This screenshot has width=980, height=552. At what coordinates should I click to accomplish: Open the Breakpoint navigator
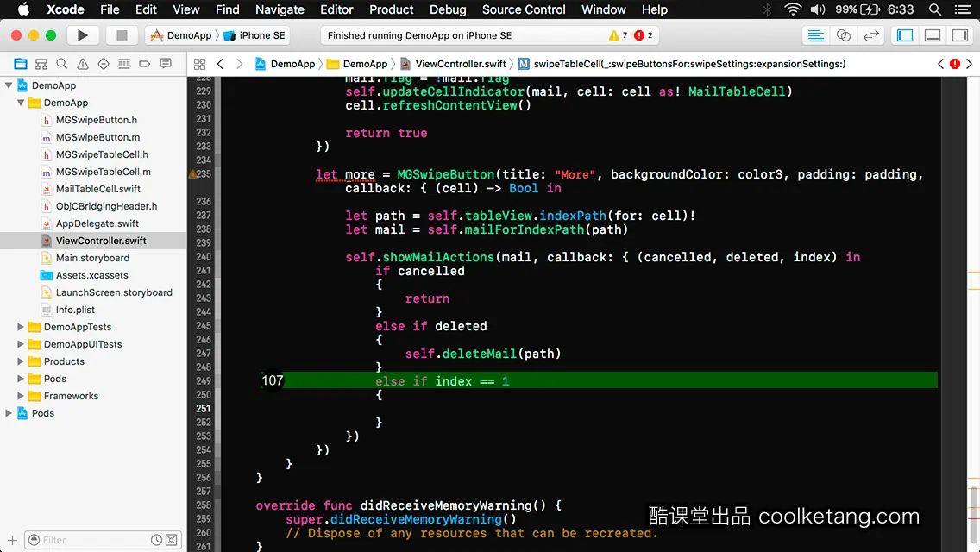tap(144, 64)
